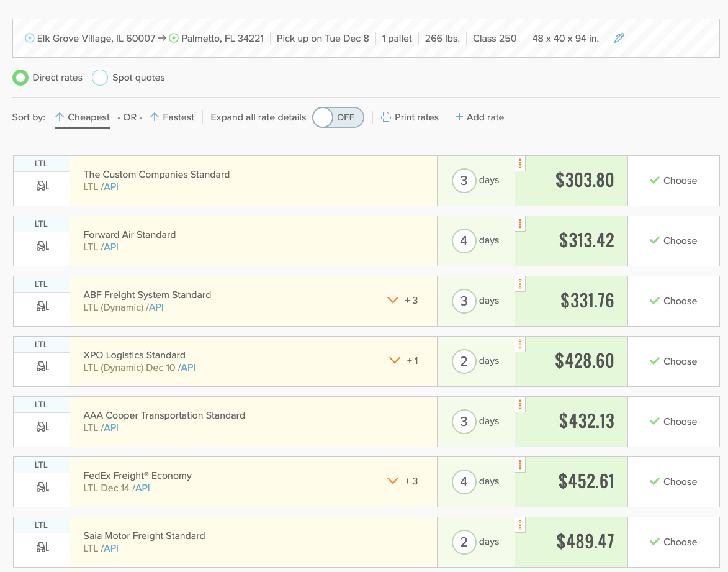Open three-dot menu on the $303.80 rate
The width and height of the screenshot is (728, 572).
click(x=520, y=163)
